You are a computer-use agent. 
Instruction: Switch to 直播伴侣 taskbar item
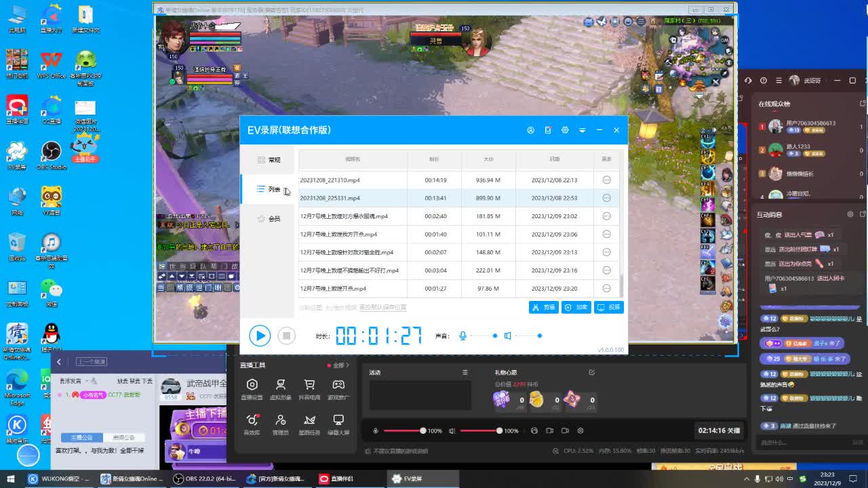point(346,479)
